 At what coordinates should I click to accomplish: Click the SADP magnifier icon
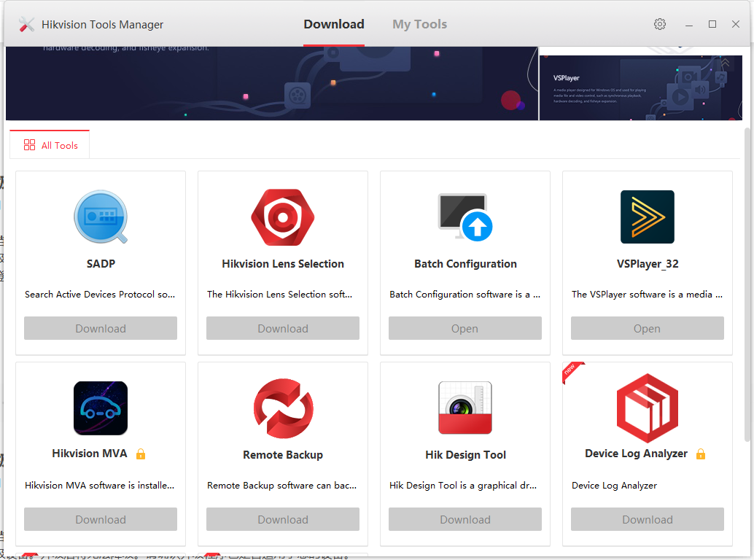tap(101, 217)
